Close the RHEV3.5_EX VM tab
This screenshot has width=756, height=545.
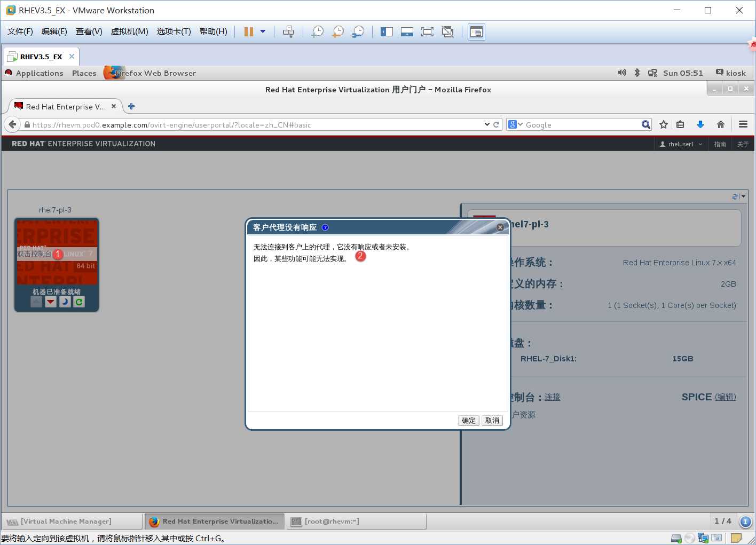click(x=72, y=56)
